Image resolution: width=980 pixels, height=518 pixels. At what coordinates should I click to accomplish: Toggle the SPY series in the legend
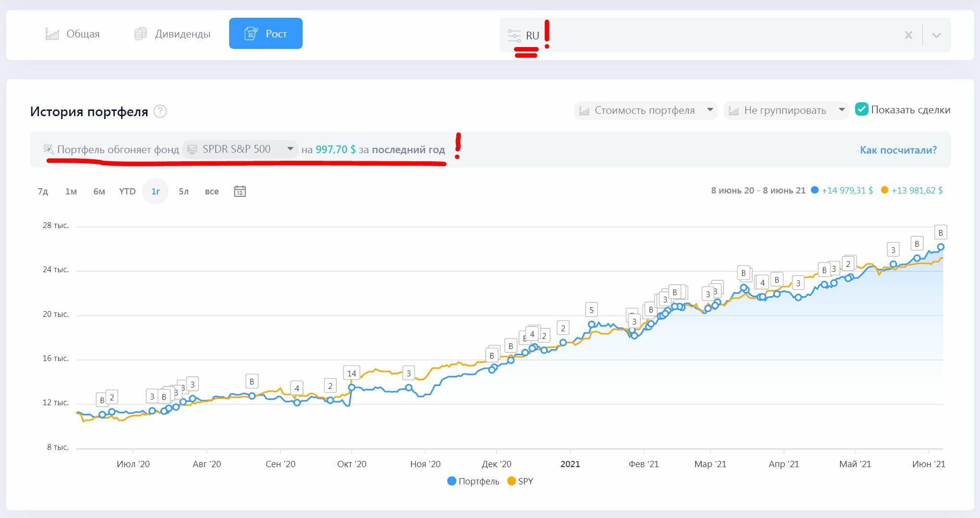coord(520,481)
